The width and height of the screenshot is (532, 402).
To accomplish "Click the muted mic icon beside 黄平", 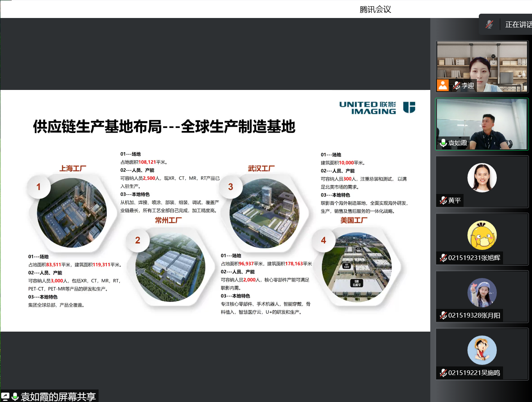I will [443, 200].
